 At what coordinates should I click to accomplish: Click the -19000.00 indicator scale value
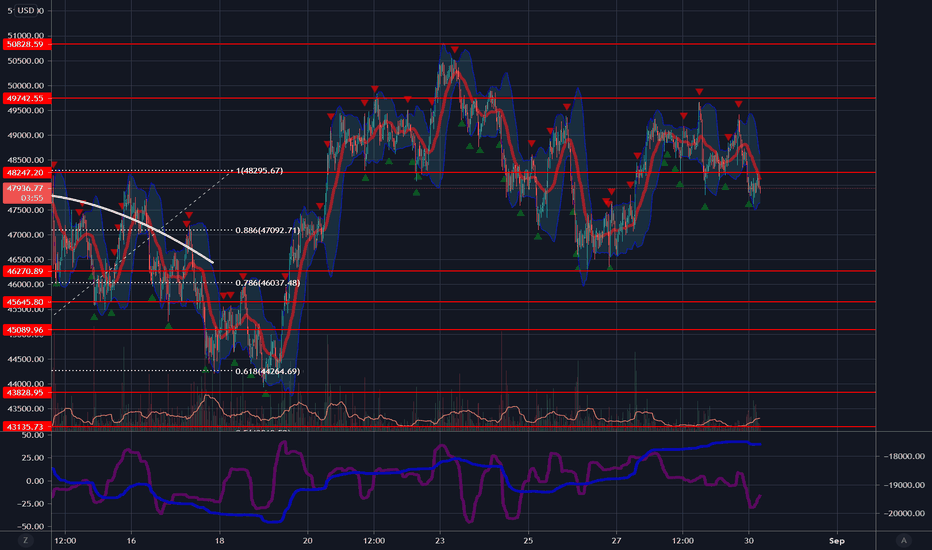point(903,485)
